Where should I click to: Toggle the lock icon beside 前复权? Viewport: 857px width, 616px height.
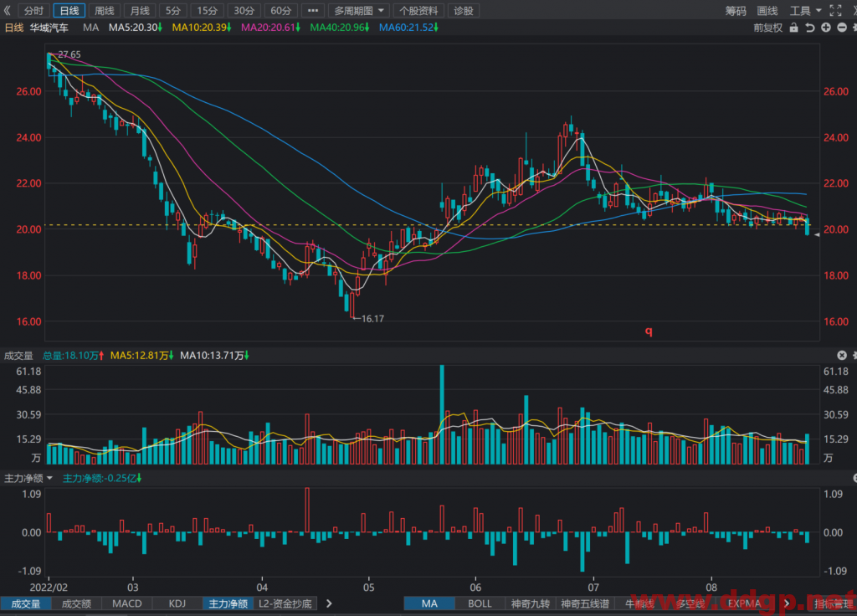coord(793,28)
